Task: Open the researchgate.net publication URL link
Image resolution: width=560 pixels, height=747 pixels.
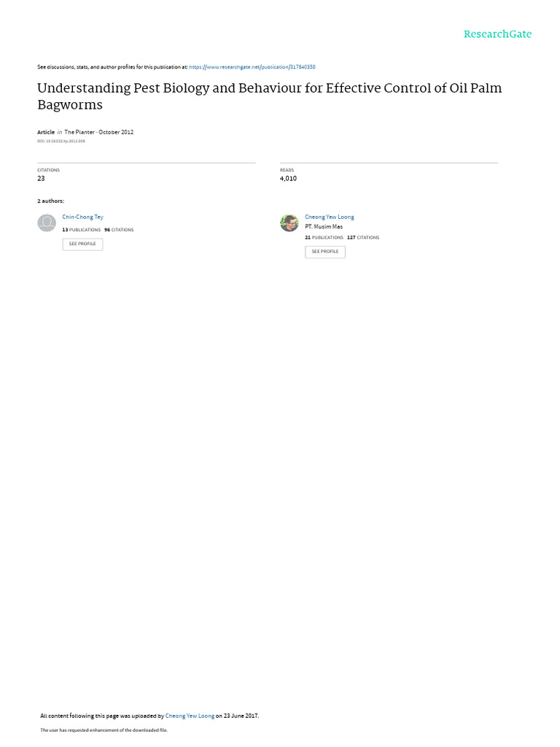Action: pos(252,67)
